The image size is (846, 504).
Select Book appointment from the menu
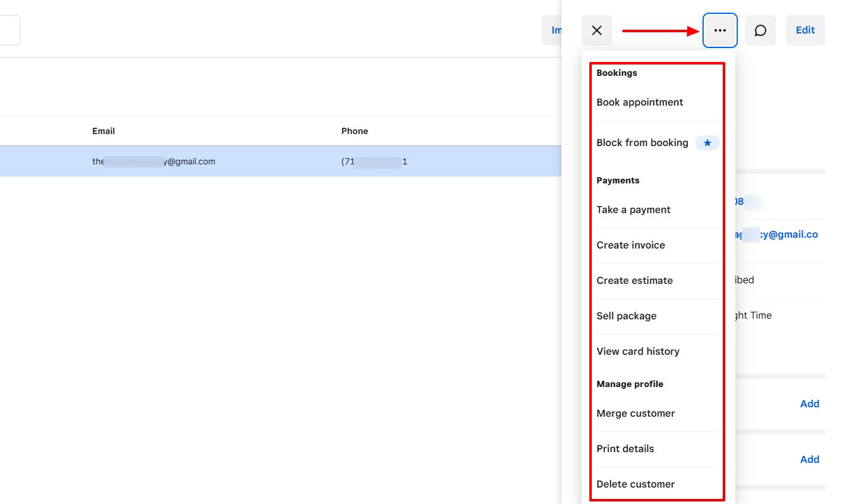pos(639,102)
